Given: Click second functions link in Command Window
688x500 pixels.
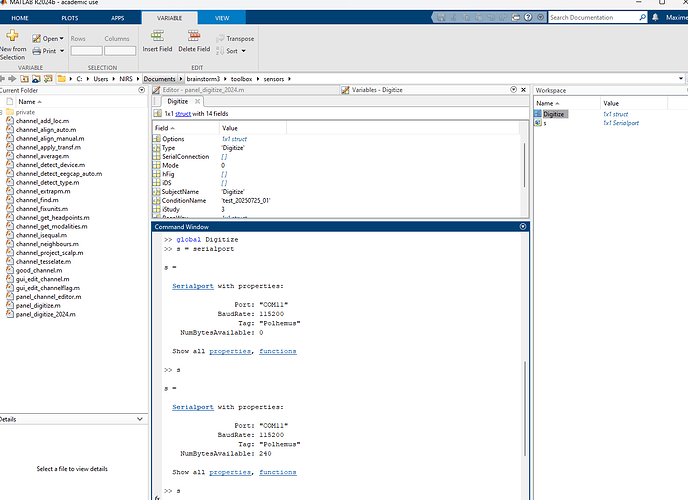Looking at the screenshot, I should pyautogui.click(x=278, y=472).
